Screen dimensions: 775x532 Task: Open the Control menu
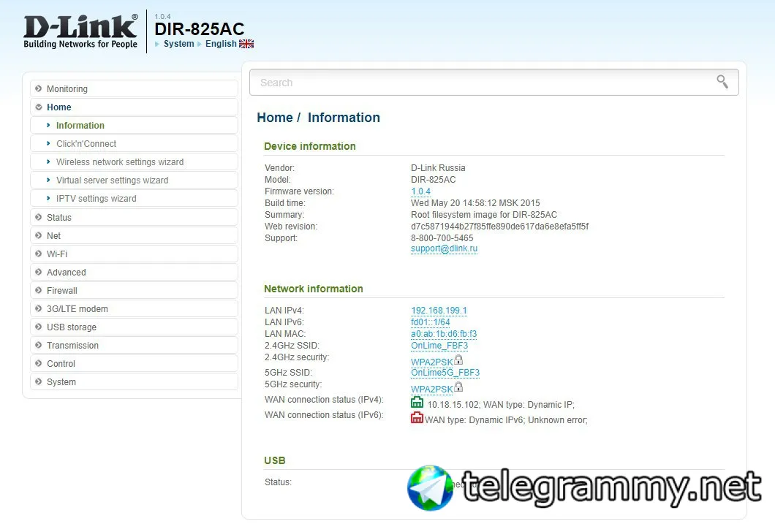tap(134, 364)
